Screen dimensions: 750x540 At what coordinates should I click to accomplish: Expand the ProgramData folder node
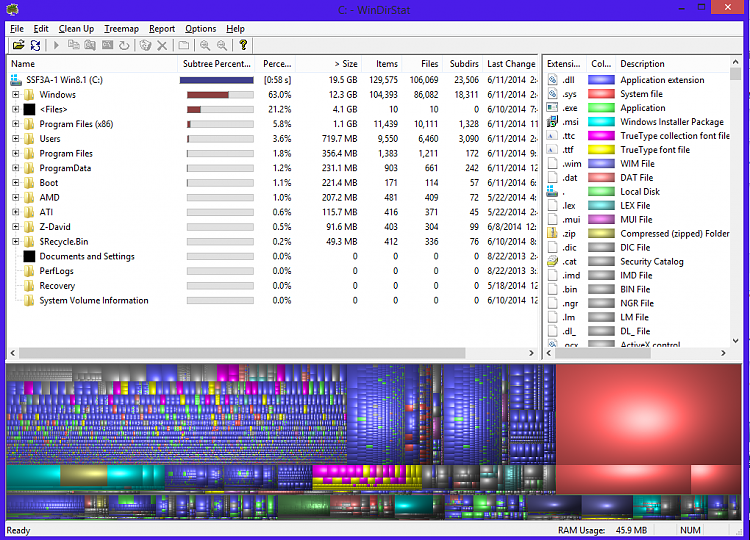click(16, 168)
